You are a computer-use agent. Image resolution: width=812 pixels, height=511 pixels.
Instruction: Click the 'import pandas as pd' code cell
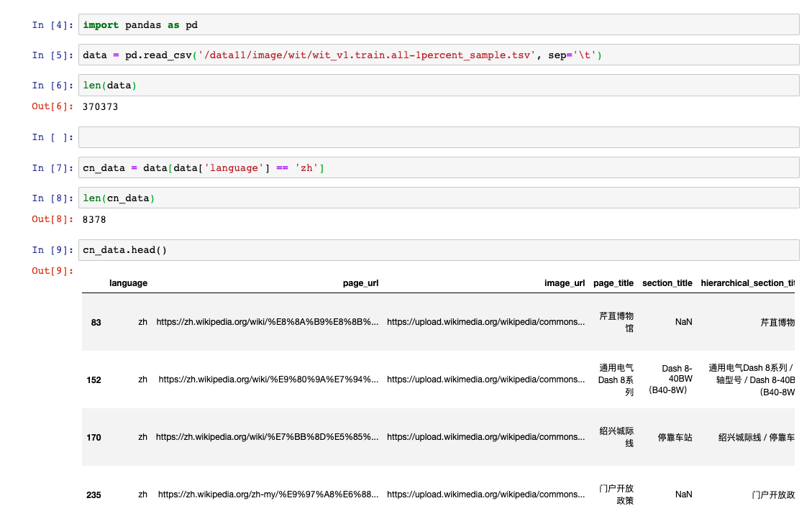(x=439, y=25)
